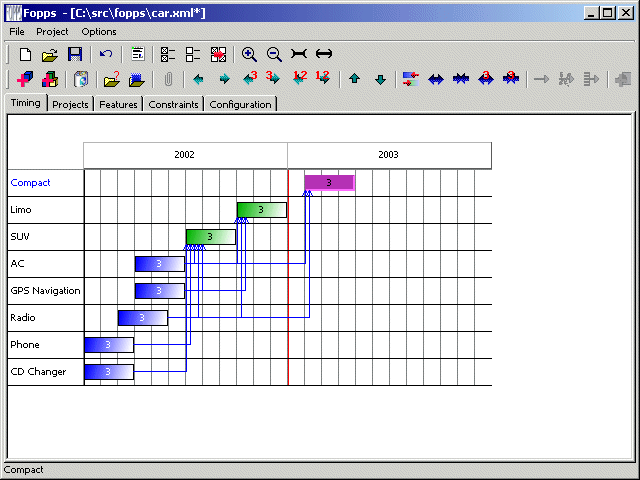Click the greyed single right-arrow icon
Image resolution: width=640 pixels, height=480 pixels.
(x=541, y=79)
